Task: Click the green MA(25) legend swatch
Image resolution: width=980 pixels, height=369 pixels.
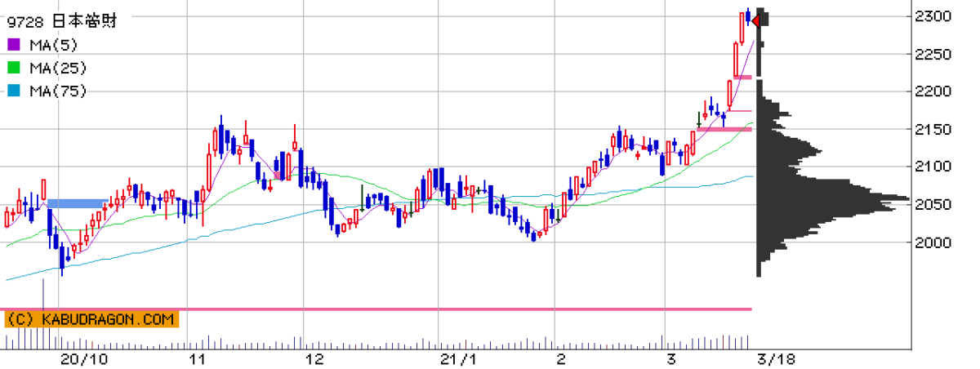Action: coord(14,68)
